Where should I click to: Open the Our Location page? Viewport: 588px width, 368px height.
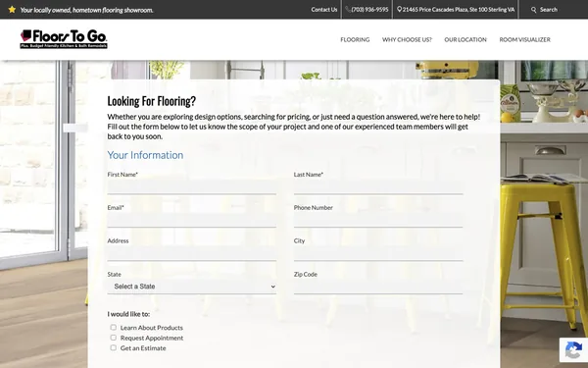(465, 39)
